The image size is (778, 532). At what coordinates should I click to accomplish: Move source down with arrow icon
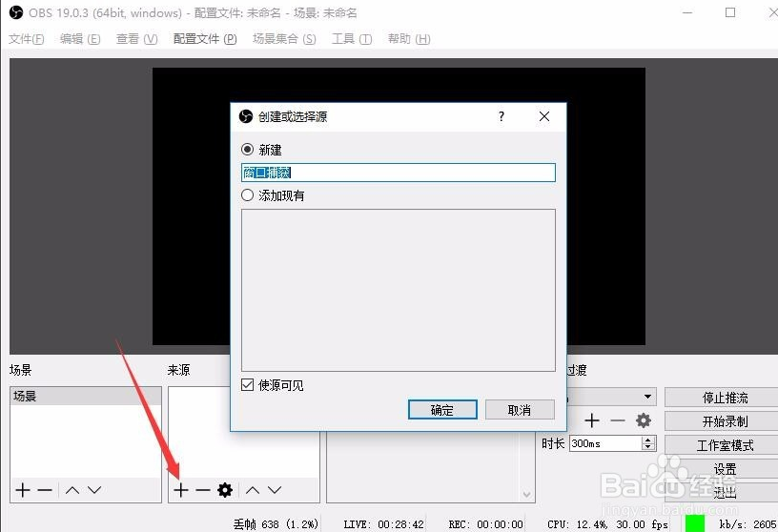pos(275,490)
